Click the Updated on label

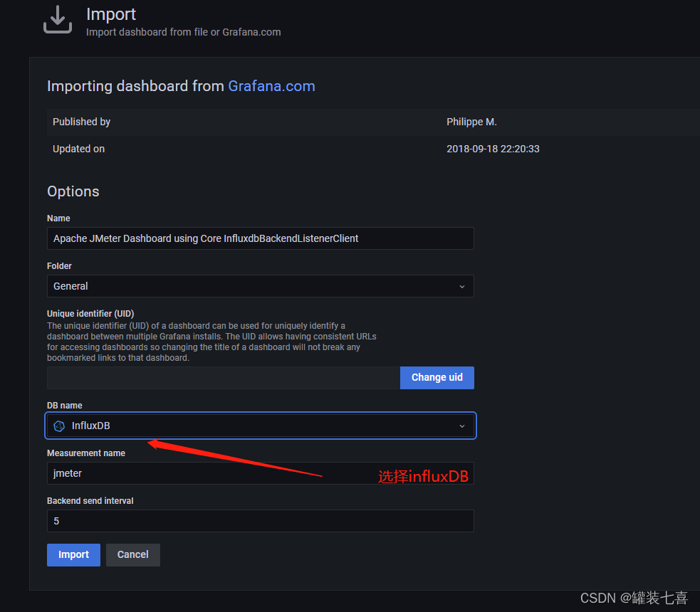(78, 149)
